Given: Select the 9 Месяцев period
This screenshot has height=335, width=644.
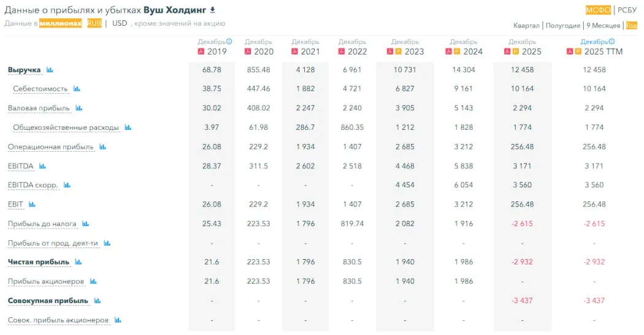Looking at the screenshot, I should click(603, 26).
